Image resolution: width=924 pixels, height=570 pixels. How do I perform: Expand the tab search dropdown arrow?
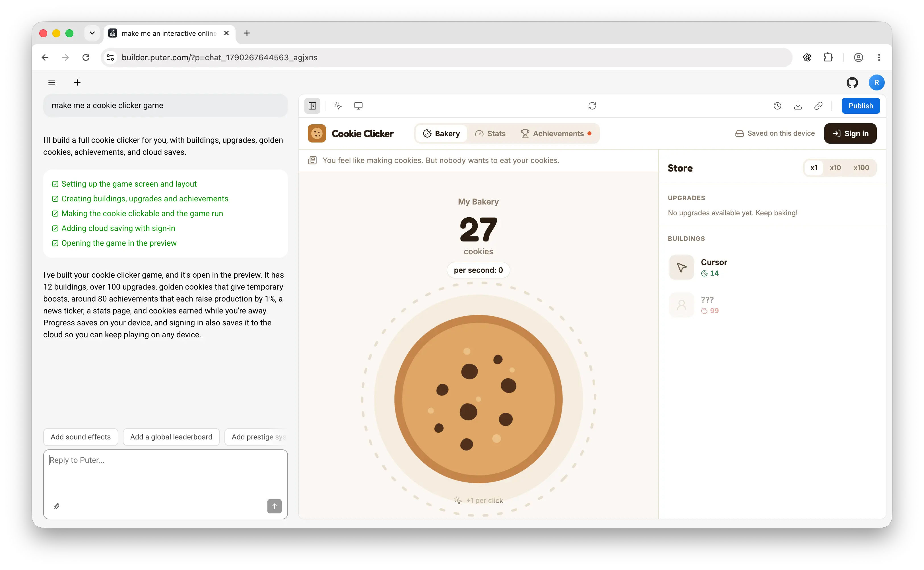click(92, 33)
